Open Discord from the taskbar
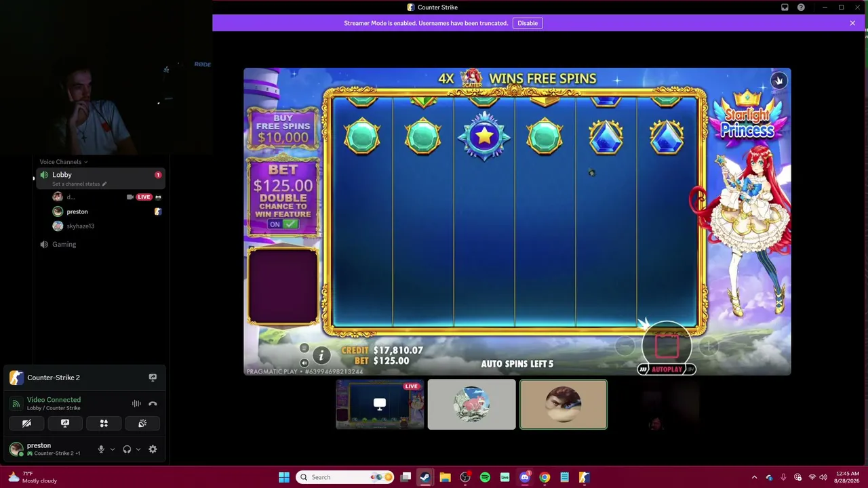The width and height of the screenshot is (868, 488). point(525,477)
